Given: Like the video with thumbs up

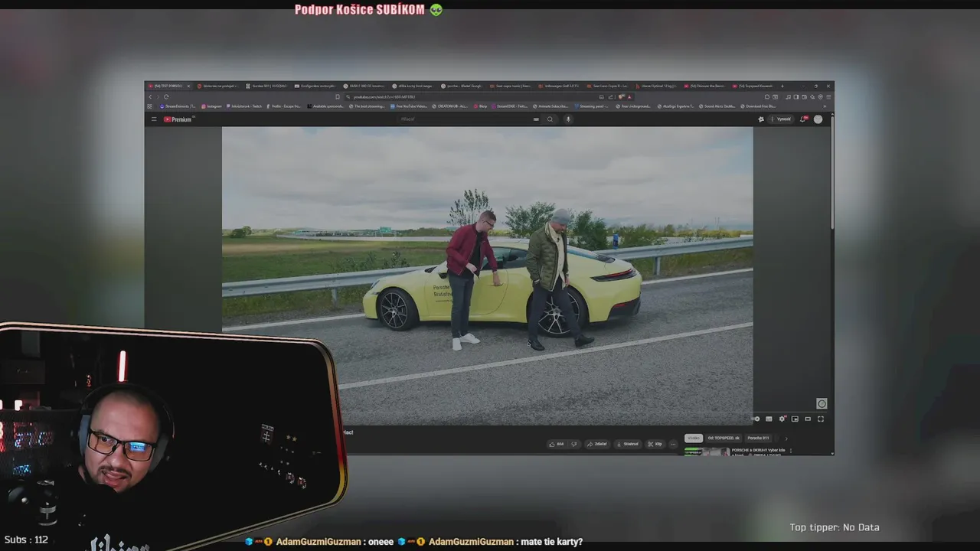Looking at the screenshot, I should [557, 444].
